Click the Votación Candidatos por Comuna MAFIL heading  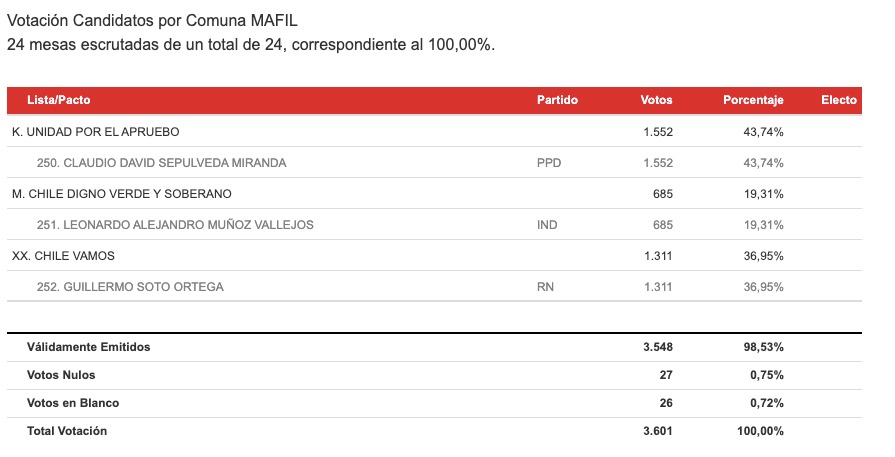(x=152, y=21)
